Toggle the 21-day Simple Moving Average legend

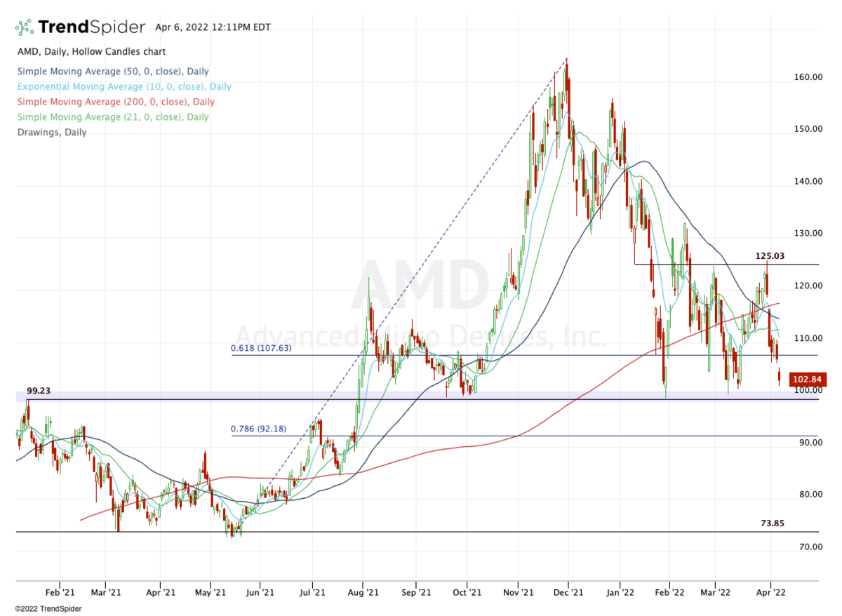113,117
